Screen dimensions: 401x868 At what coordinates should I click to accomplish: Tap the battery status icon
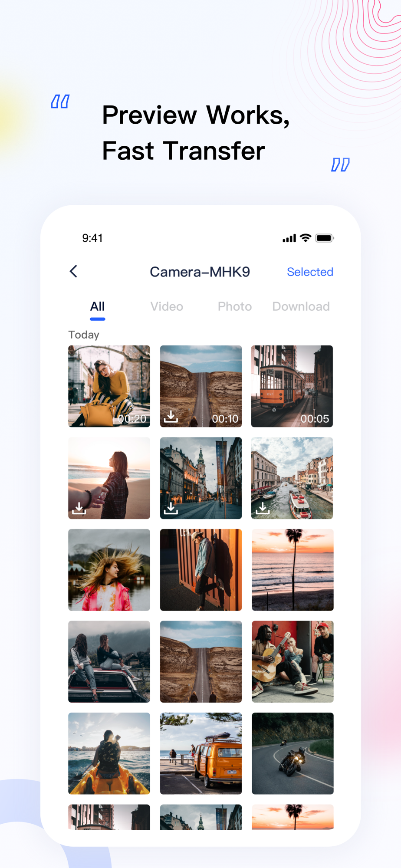click(325, 238)
